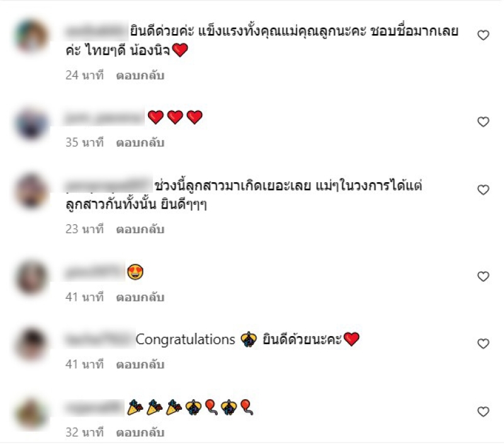This screenshot has height=447, width=504.
Task: Reply to the 35 นาที hearts comment
Action: point(140,142)
